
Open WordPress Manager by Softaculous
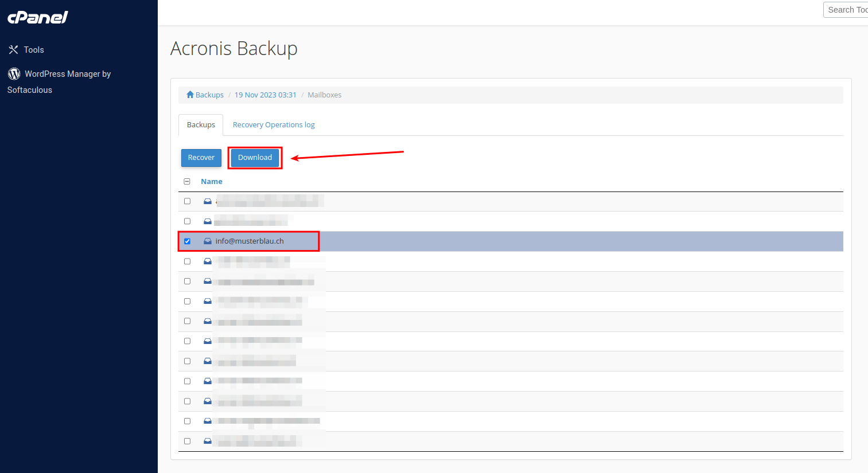click(59, 82)
